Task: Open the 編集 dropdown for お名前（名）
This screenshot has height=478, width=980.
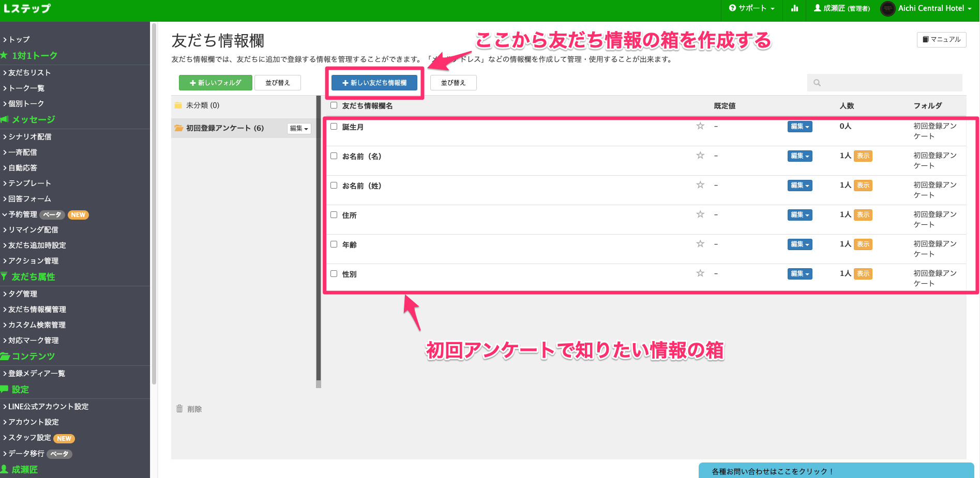Action: click(x=800, y=156)
